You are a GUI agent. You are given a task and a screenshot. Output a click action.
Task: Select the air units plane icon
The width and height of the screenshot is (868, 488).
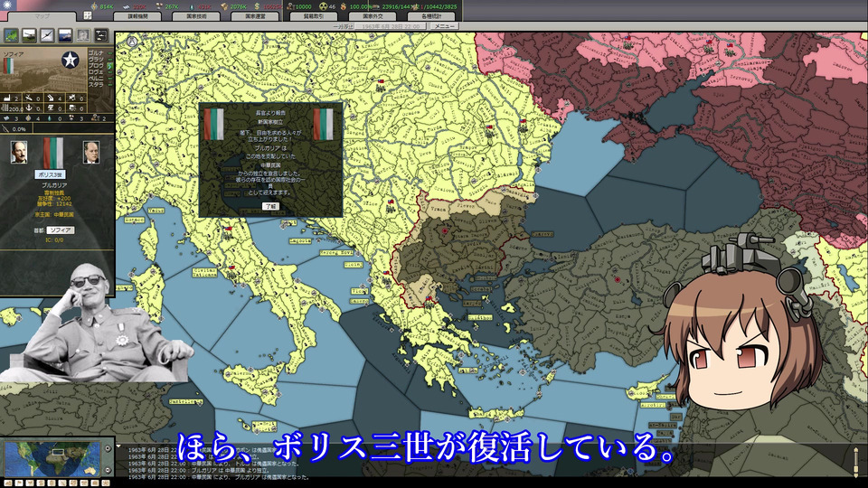[x=47, y=35]
